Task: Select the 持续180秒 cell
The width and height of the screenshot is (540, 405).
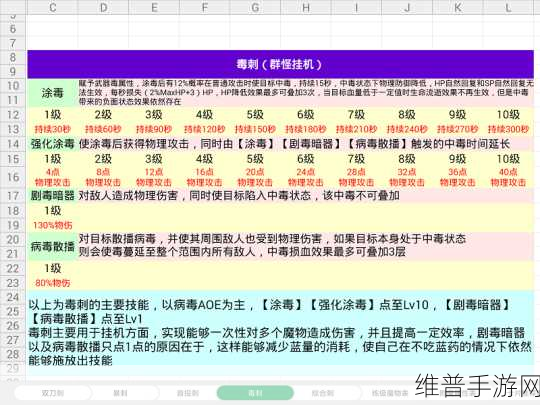Action: click(x=306, y=129)
